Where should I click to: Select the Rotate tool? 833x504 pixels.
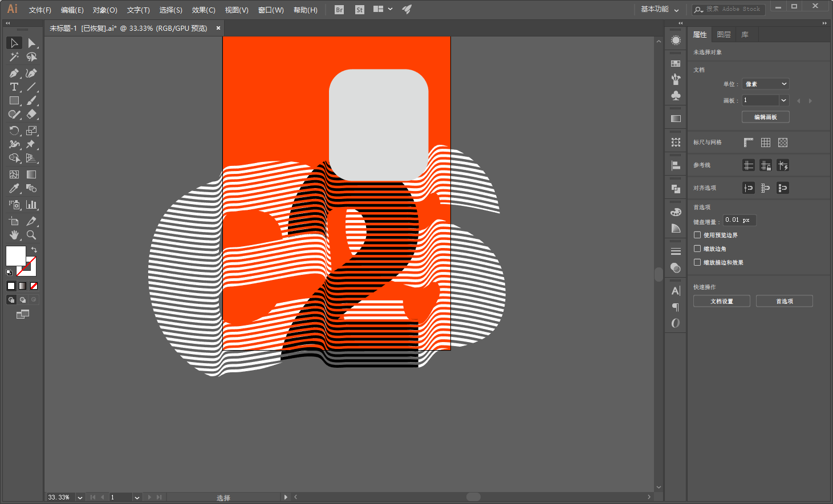(x=14, y=131)
